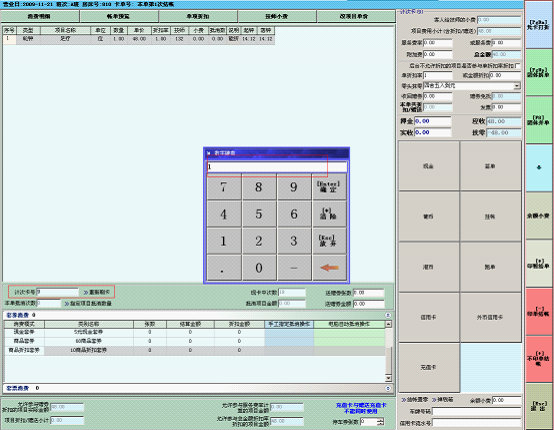Viewport: 554px width, 430px height.
Task: Click the clear-to-zero link near bottom right
Action: 414,400
